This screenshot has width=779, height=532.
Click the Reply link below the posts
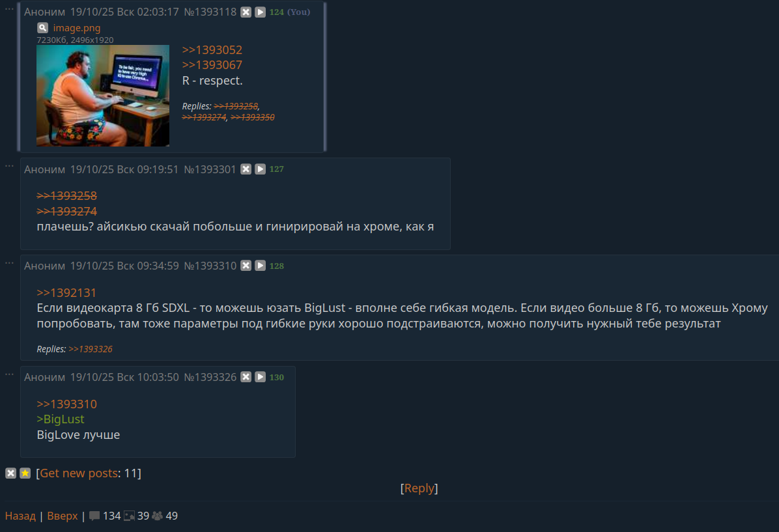coord(419,488)
